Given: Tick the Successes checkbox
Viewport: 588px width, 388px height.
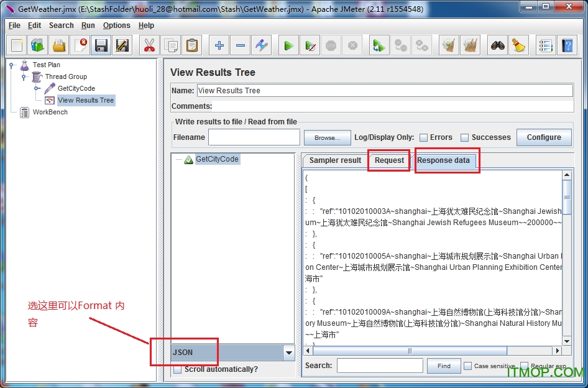Looking at the screenshot, I should click(x=464, y=137).
